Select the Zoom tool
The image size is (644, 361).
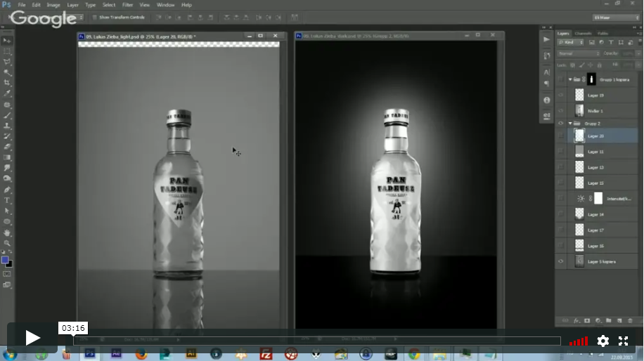coord(7,243)
